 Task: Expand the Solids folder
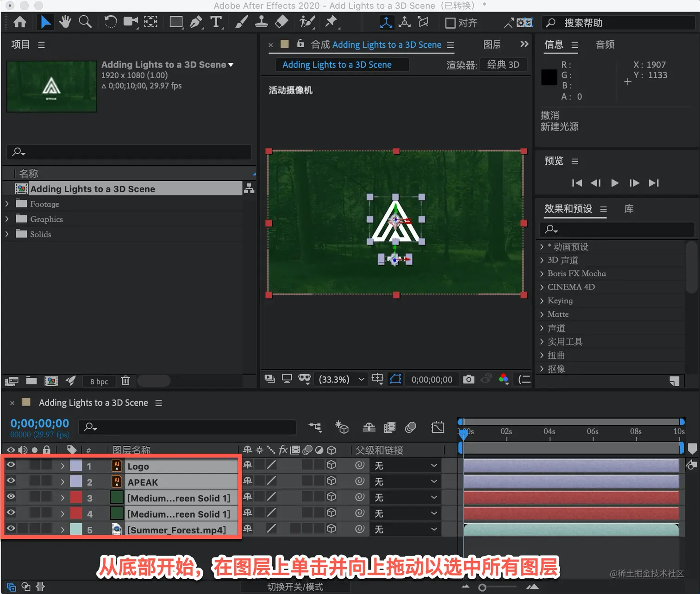coord(7,234)
